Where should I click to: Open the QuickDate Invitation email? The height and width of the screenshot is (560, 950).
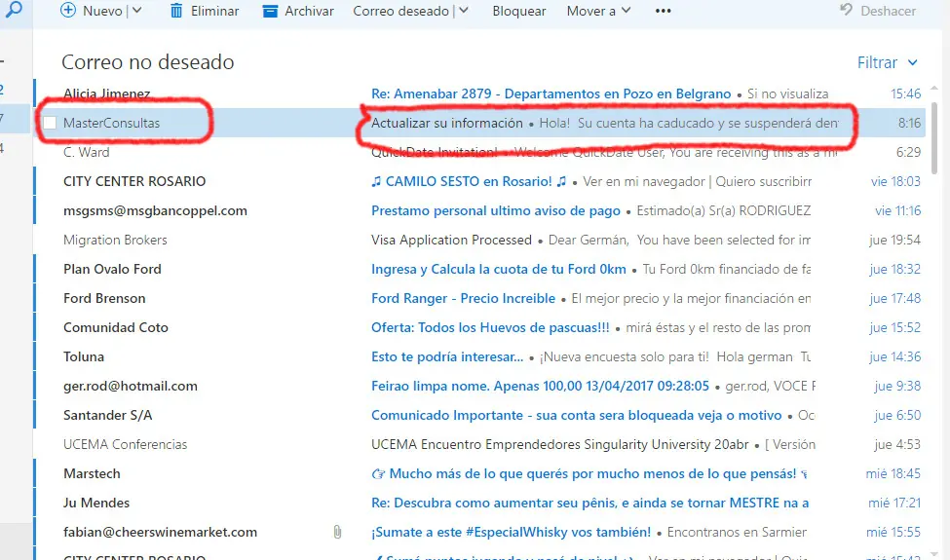coord(434,152)
